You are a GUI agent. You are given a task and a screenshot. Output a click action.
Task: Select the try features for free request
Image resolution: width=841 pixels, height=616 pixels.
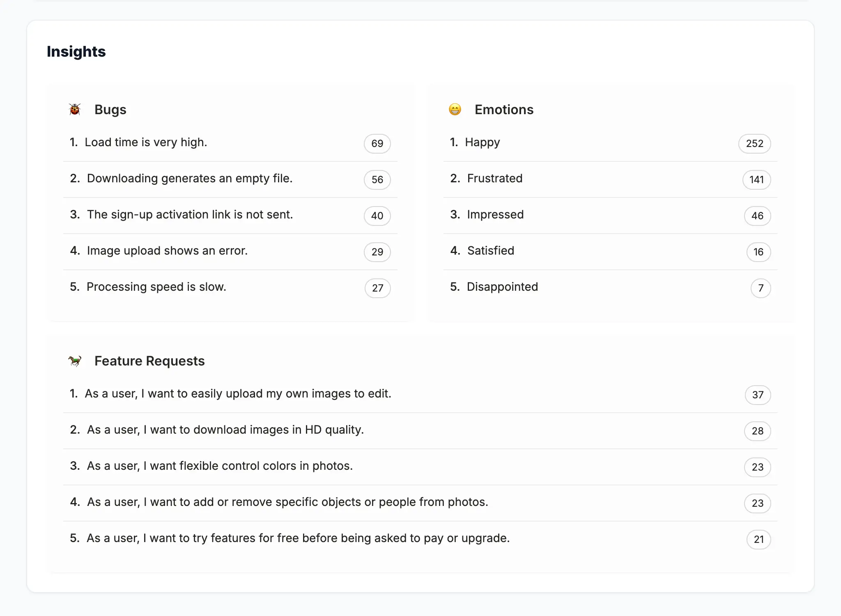[x=420, y=539]
